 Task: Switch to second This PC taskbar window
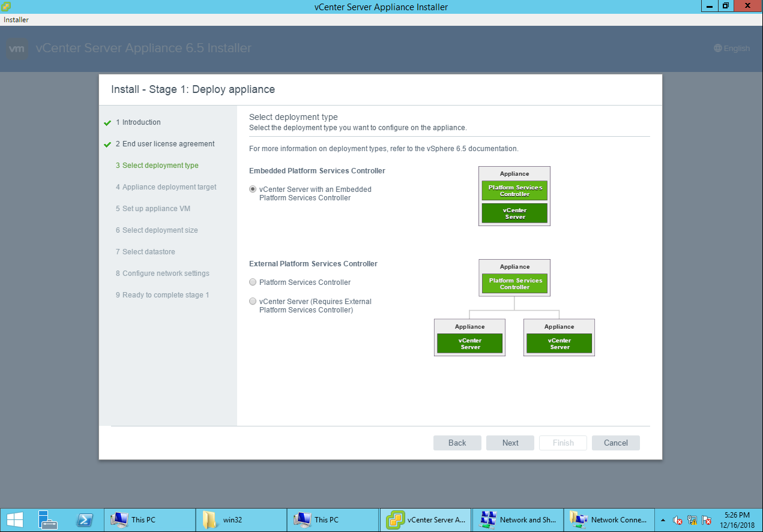tap(333, 519)
